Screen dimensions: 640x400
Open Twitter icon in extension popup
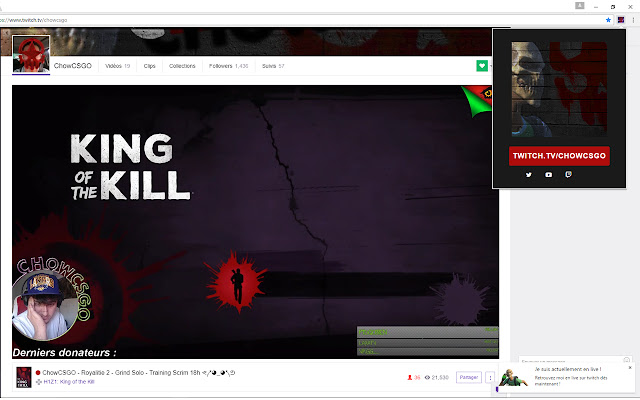click(529, 175)
